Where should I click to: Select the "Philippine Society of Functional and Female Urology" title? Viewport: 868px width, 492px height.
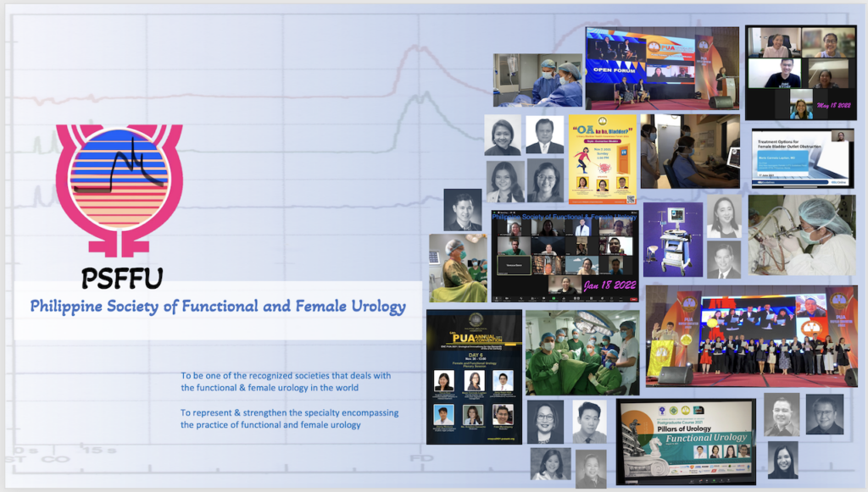click(x=218, y=307)
